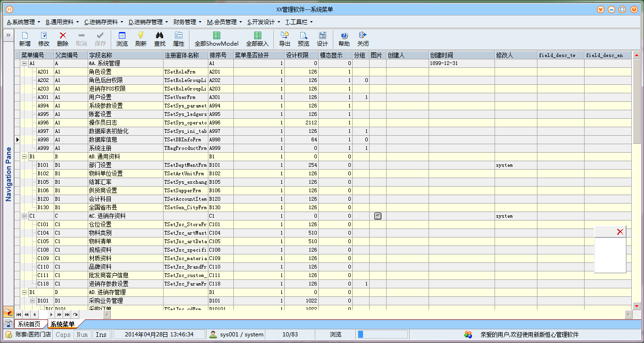Click cell TSetUserFrm in A301 row
The height and width of the screenshot is (343, 644).
click(185, 97)
